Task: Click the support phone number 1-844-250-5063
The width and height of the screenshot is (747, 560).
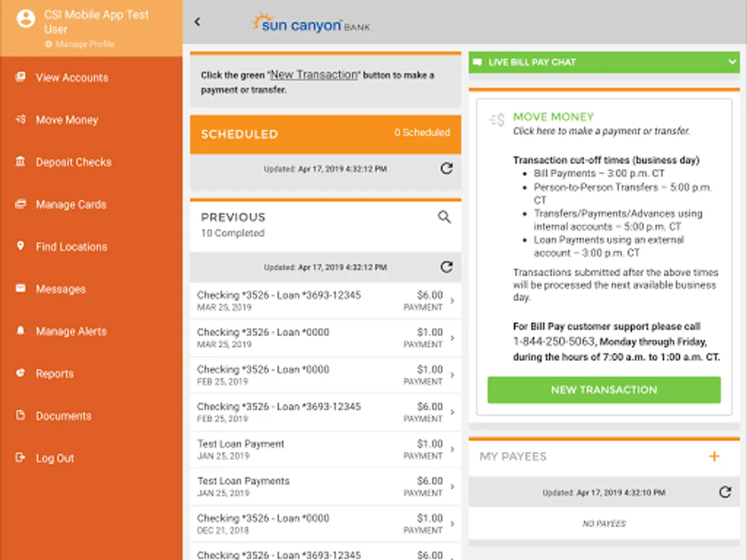Action: coord(554,342)
